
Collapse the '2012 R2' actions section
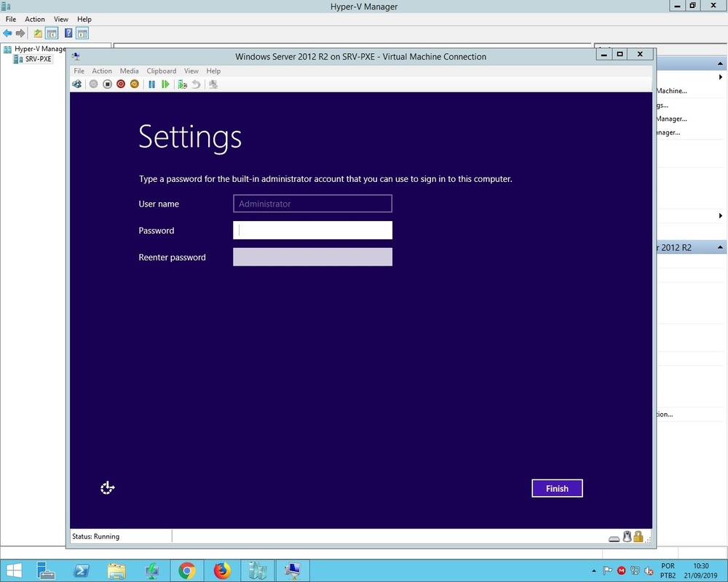point(720,247)
